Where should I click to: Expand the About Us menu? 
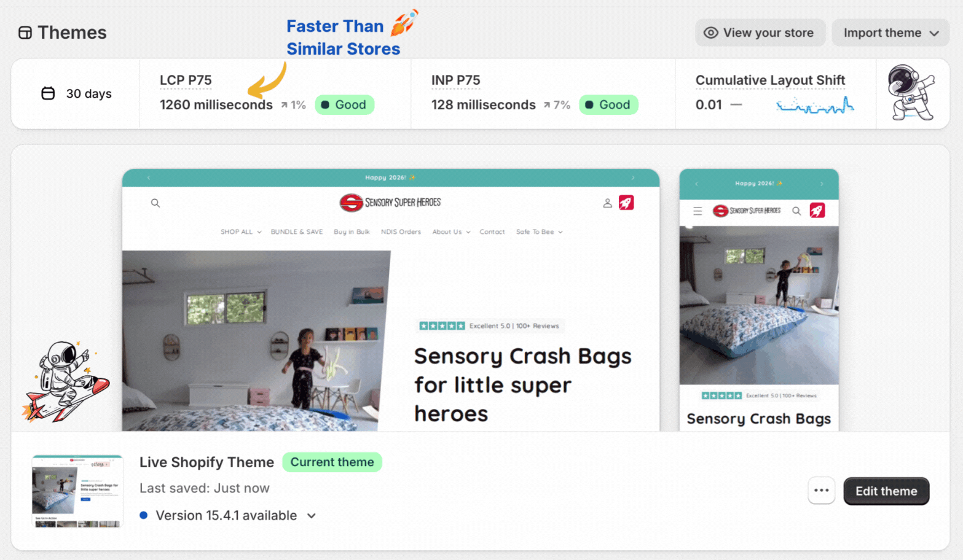pyautogui.click(x=451, y=232)
